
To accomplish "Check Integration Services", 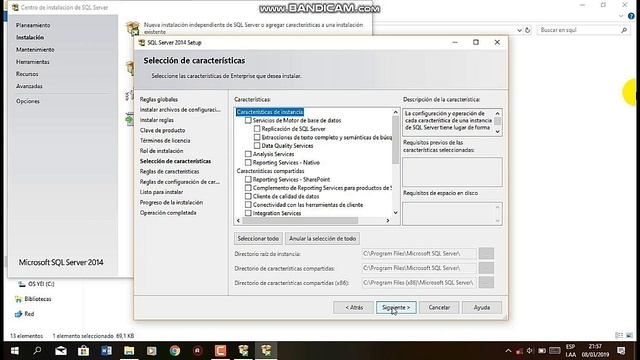I will 248,213.
